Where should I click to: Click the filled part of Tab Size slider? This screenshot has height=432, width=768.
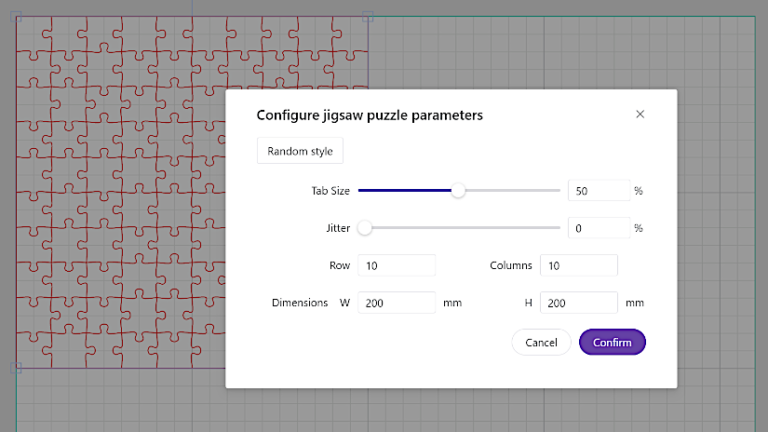pos(405,190)
